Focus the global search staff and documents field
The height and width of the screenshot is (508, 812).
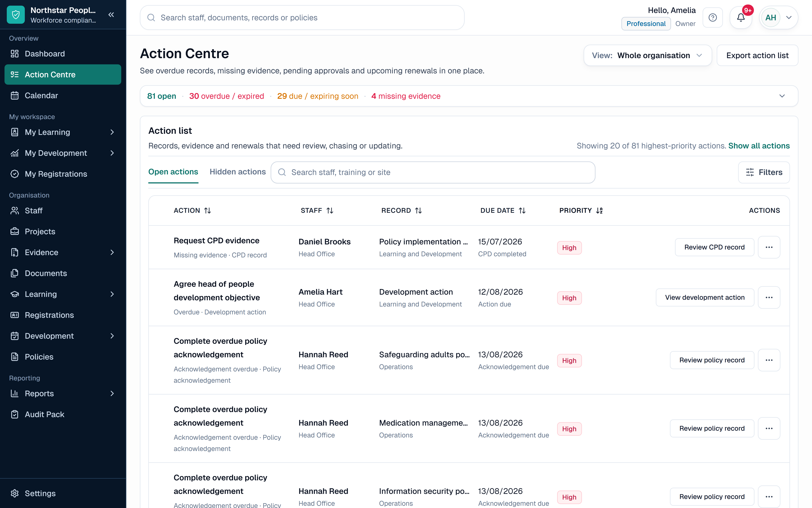pos(302,17)
